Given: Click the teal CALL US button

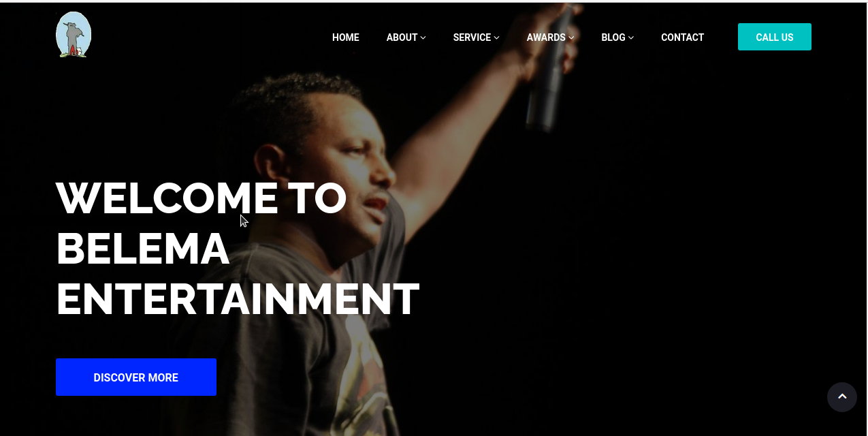Looking at the screenshot, I should pos(775,37).
